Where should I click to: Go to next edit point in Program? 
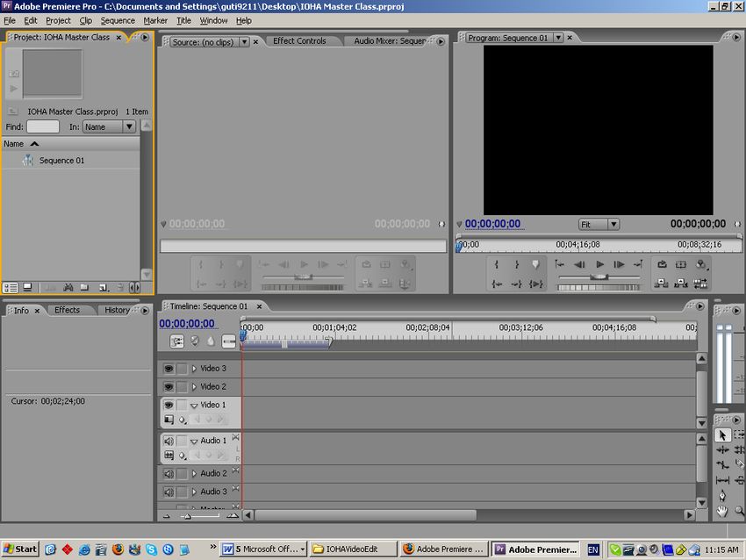pyautogui.click(x=638, y=264)
